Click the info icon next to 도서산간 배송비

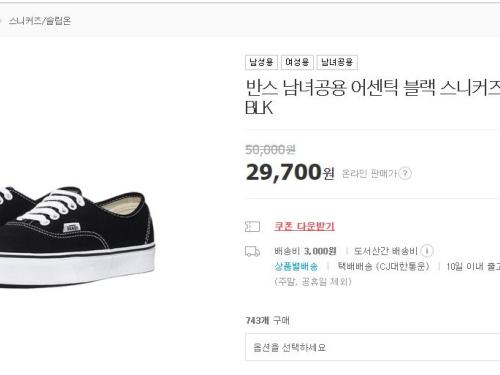tap(427, 251)
